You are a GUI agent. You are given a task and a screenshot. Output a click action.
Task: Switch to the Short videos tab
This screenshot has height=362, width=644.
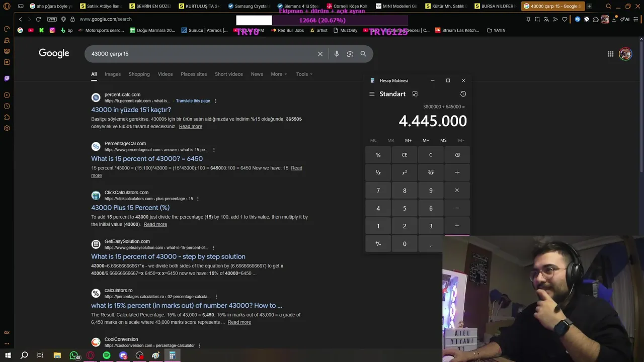[229, 74]
